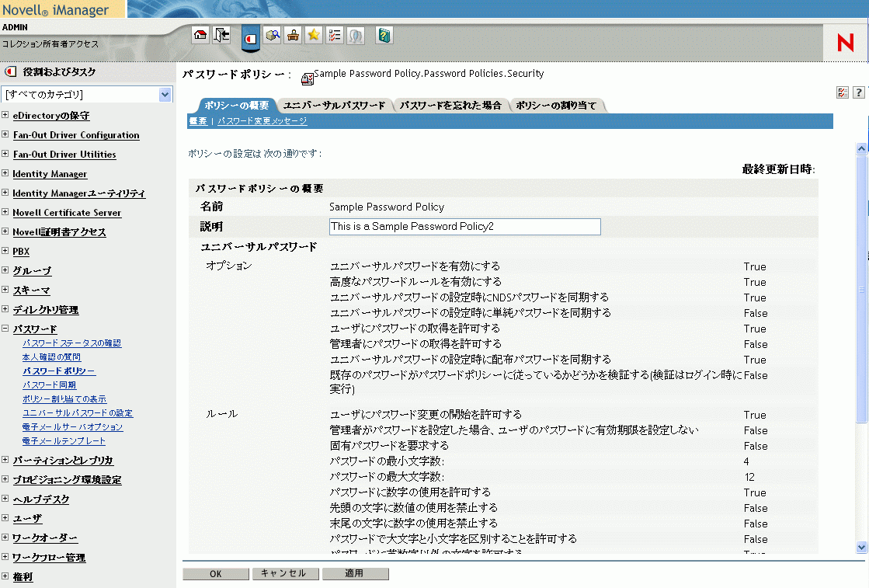Click the Identity Managerユーティリティ category link
Screen dimensions: 869x588
pos(79,193)
